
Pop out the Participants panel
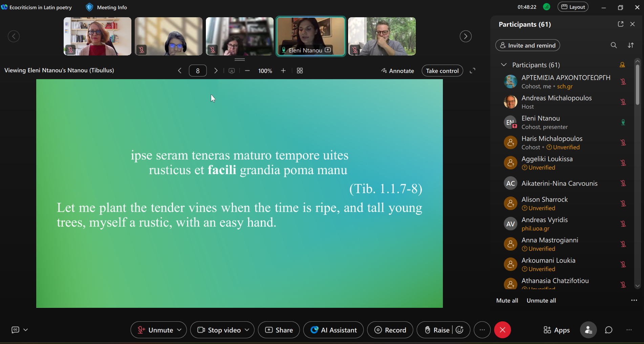[620, 24]
